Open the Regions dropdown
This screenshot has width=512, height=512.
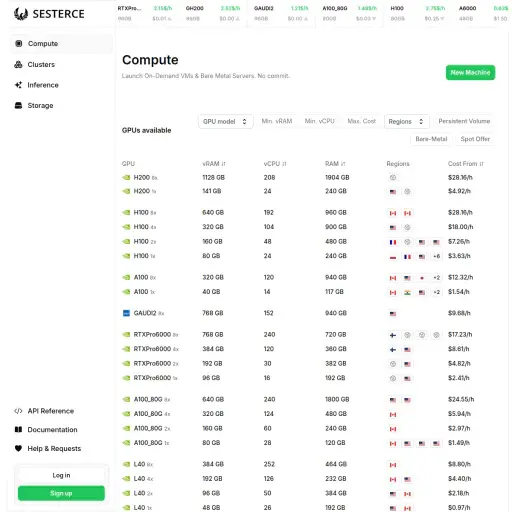pos(406,121)
